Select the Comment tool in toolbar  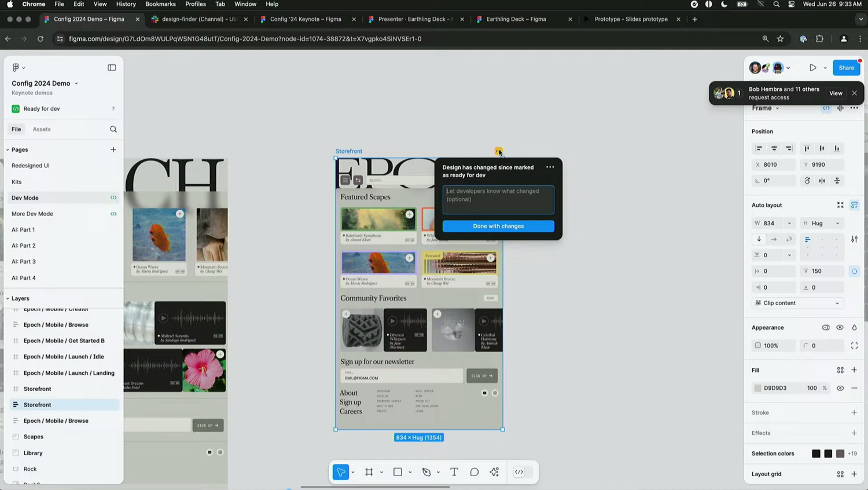[x=475, y=472]
